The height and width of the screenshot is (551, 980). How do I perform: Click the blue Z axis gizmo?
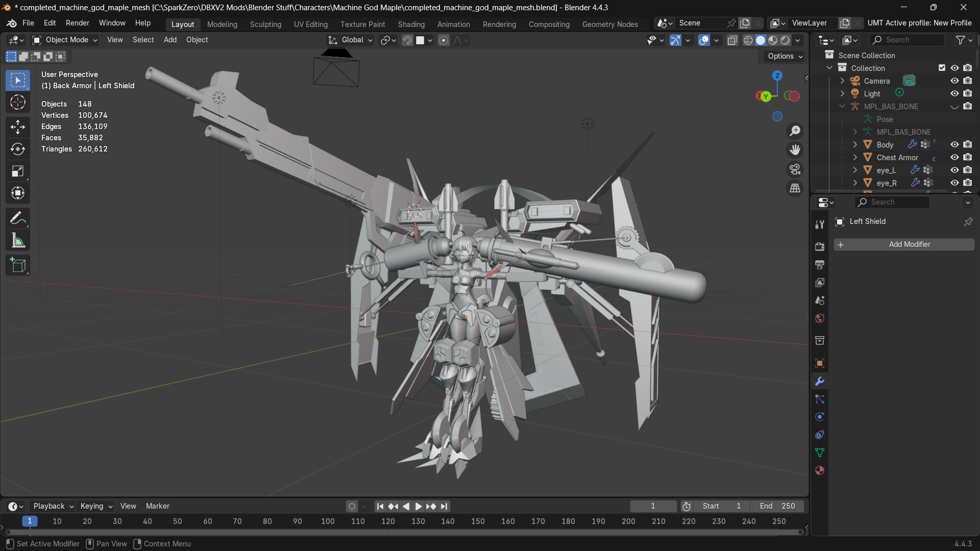777,76
